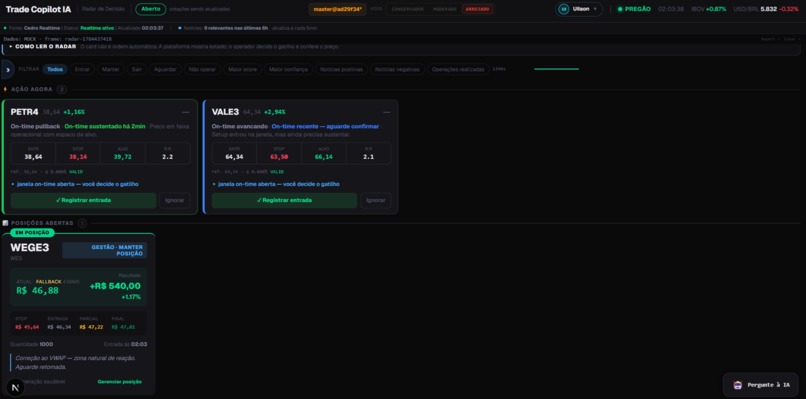806x399 pixels.
Task: Click the PETR4 ticker title
Action: click(x=25, y=112)
